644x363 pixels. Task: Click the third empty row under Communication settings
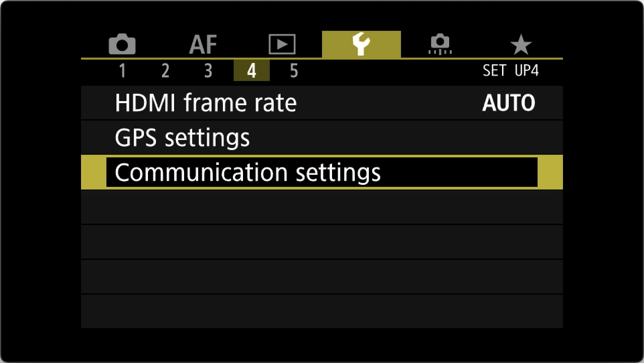322,277
